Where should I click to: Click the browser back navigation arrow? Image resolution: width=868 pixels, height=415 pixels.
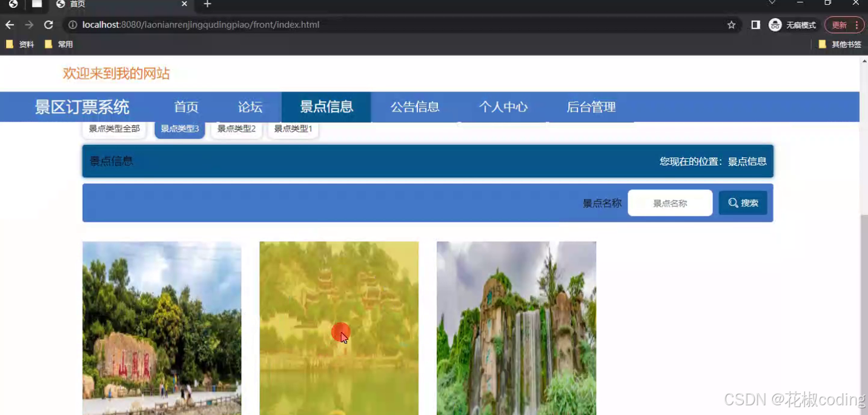(x=9, y=25)
